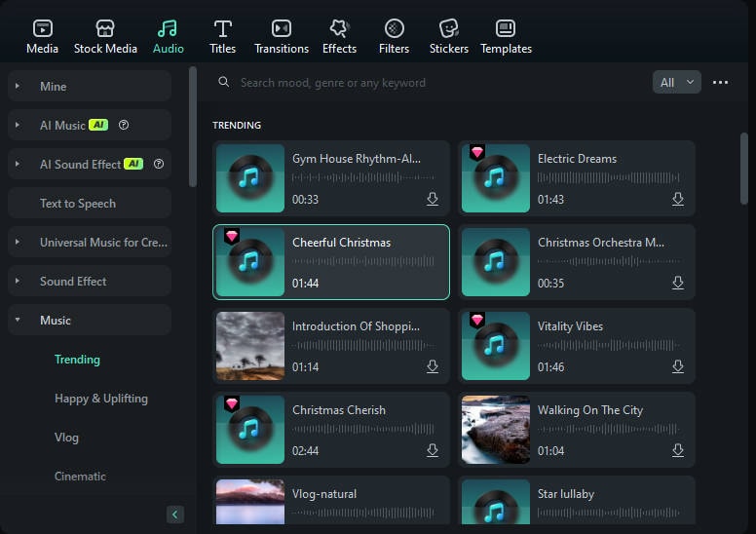Open the Effects tab
The image size is (756, 534).
[339, 37]
